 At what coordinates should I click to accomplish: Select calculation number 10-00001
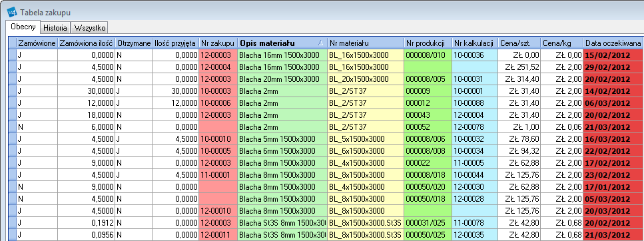pos(476,91)
